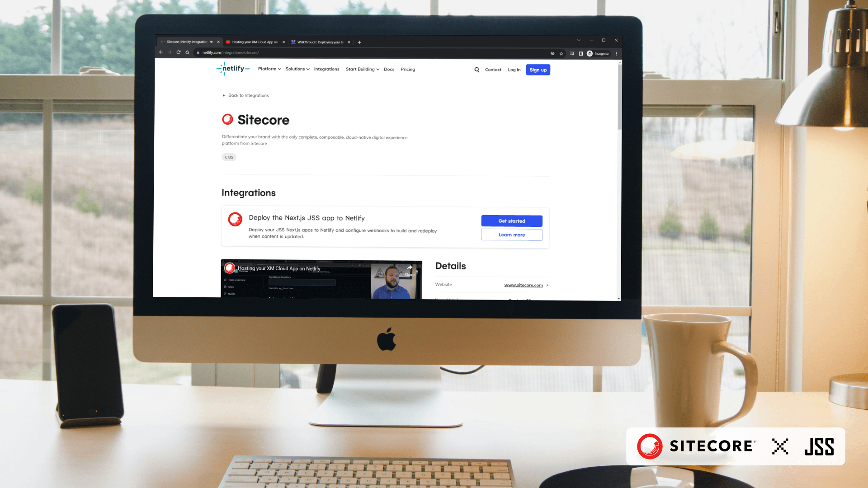
Task: Select the Integrations menu item
Action: 326,69
